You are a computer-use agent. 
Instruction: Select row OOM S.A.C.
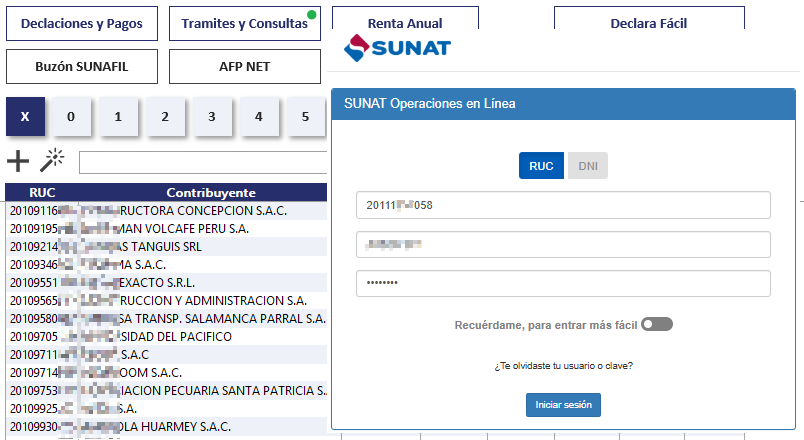(x=166, y=372)
